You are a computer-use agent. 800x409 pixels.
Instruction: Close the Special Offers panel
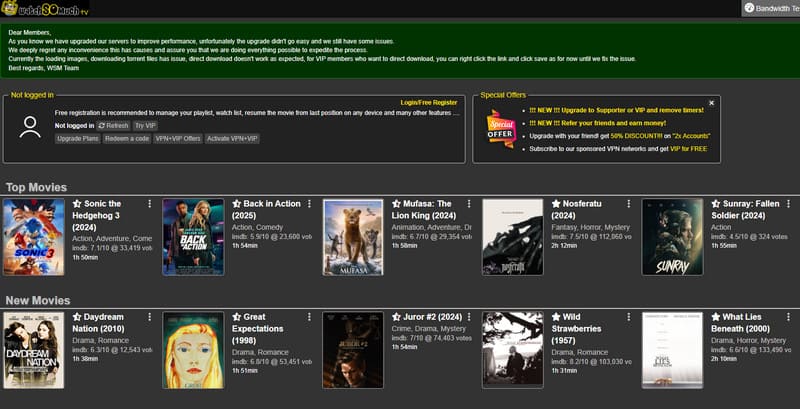click(x=712, y=102)
